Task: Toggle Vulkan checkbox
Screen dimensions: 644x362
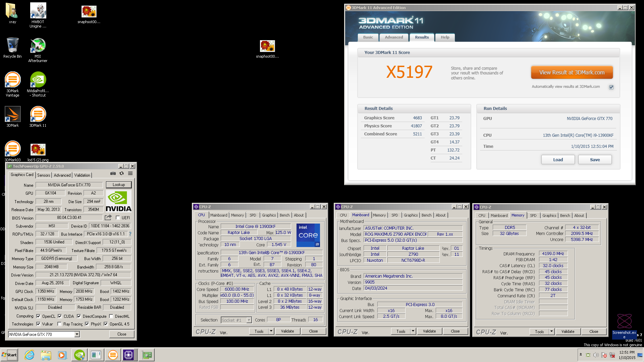Action: tap(38, 324)
